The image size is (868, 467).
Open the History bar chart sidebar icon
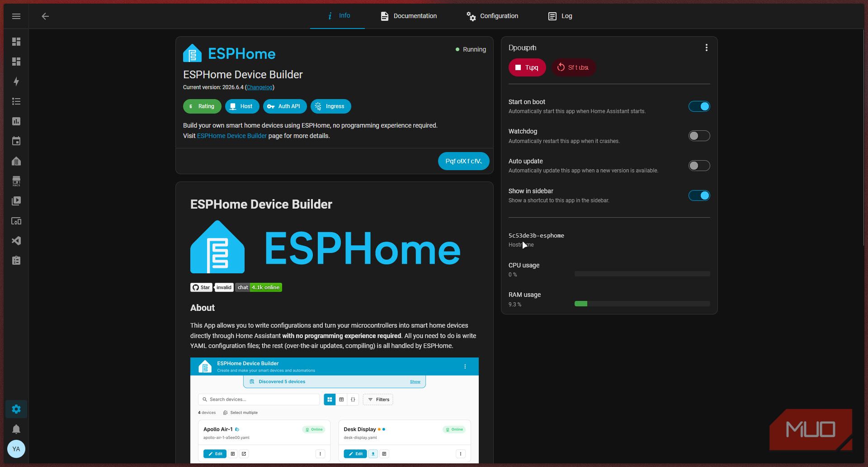click(x=16, y=121)
